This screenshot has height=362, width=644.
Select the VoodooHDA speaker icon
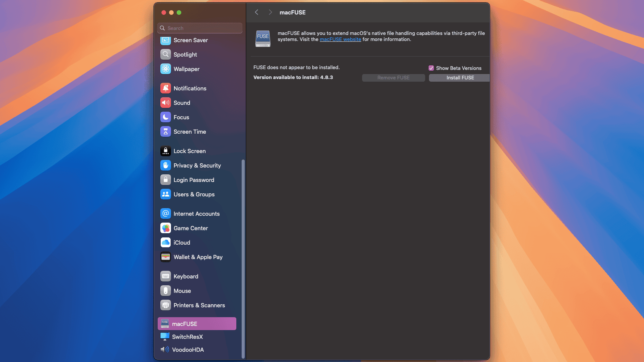[x=165, y=349]
